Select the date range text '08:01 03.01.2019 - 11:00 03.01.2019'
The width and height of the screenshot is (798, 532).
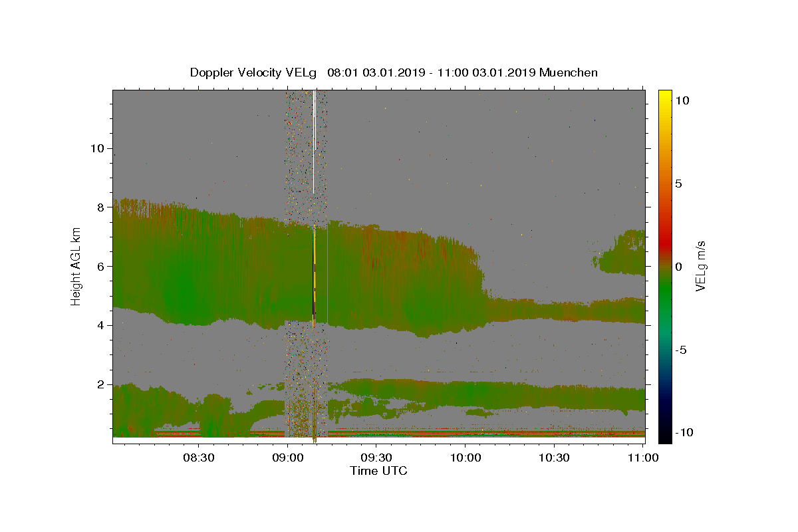pos(432,72)
